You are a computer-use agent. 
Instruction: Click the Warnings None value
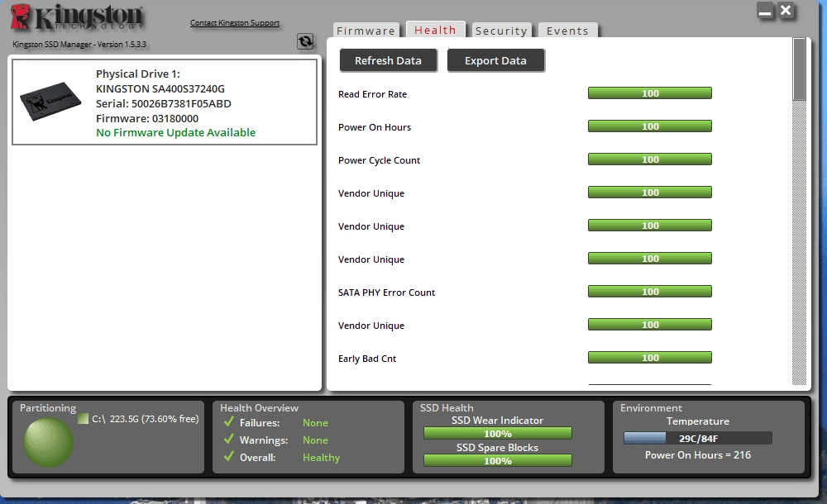pyautogui.click(x=315, y=440)
